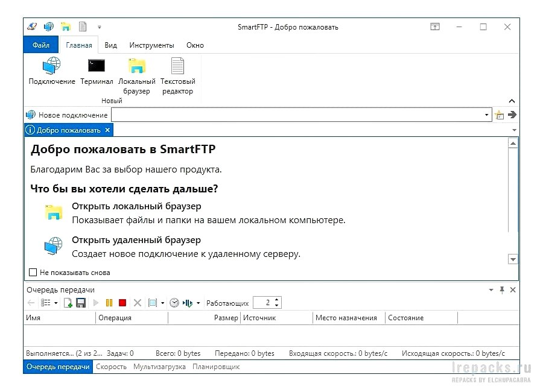Click the quick access text document icon

pyautogui.click(x=83, y=27)
